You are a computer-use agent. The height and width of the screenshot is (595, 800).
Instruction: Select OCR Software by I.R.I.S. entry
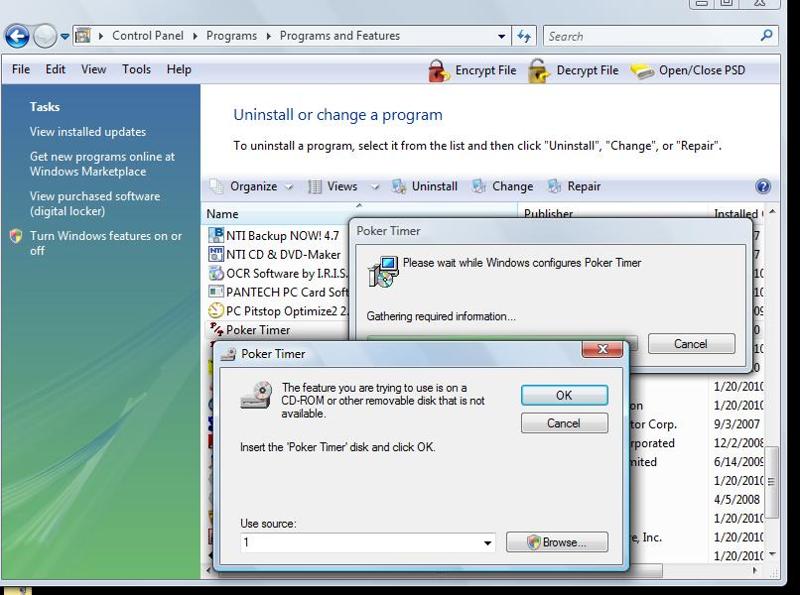pos(287,273)
